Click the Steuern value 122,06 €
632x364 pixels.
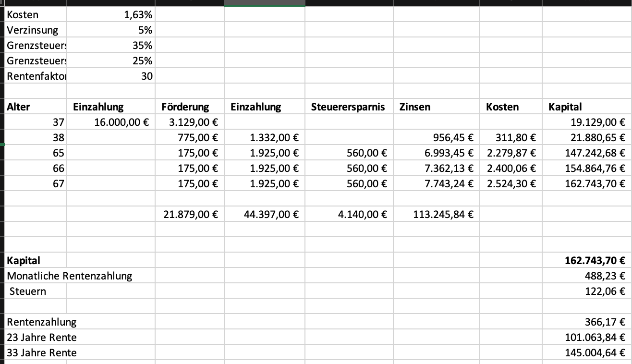(x=587, y=291)
